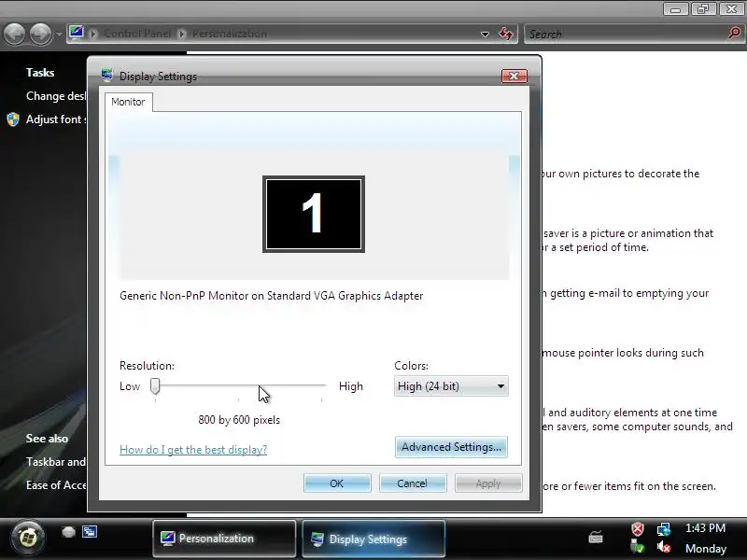
Task: Open the address bar history dropdown arrow
Action: (x=485, y=35)
